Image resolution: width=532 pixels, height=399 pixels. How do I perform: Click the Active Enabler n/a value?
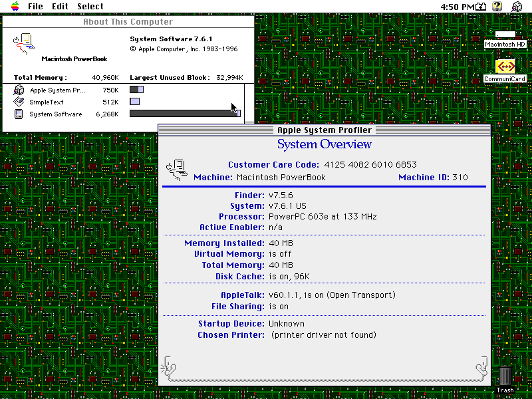point(275,227)
